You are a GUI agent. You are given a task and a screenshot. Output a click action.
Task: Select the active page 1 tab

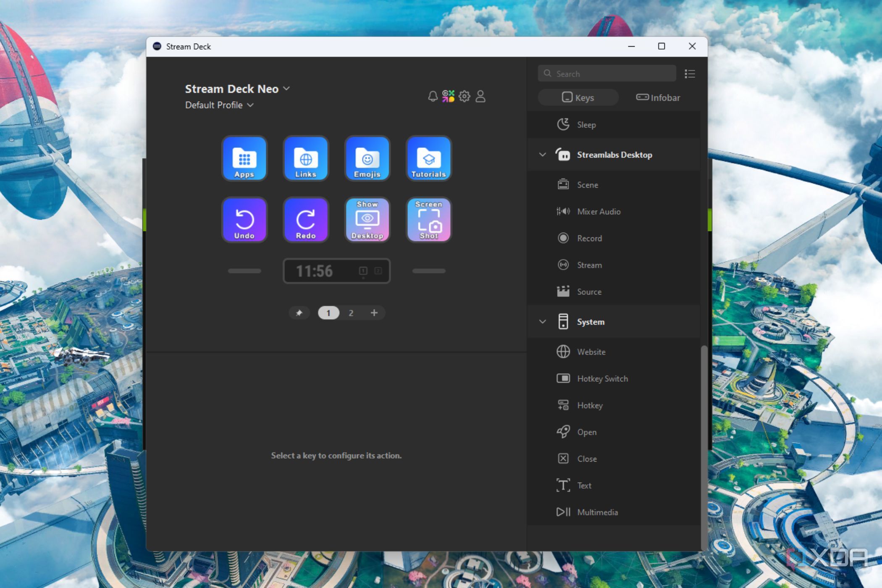click(328, 313)
